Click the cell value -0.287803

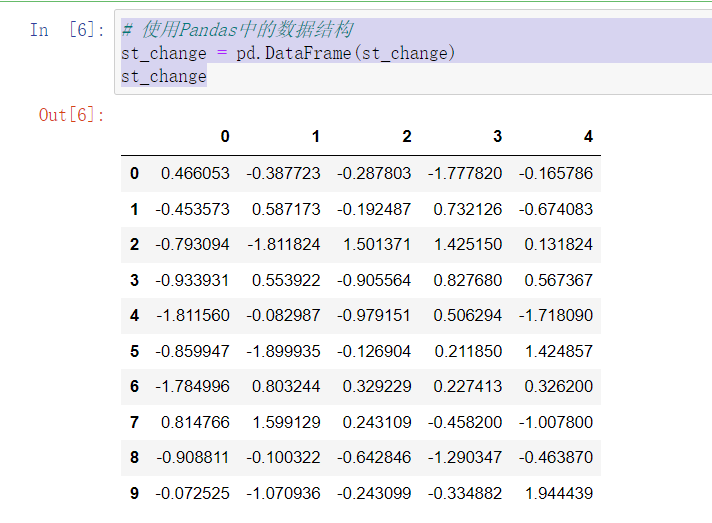374,173
